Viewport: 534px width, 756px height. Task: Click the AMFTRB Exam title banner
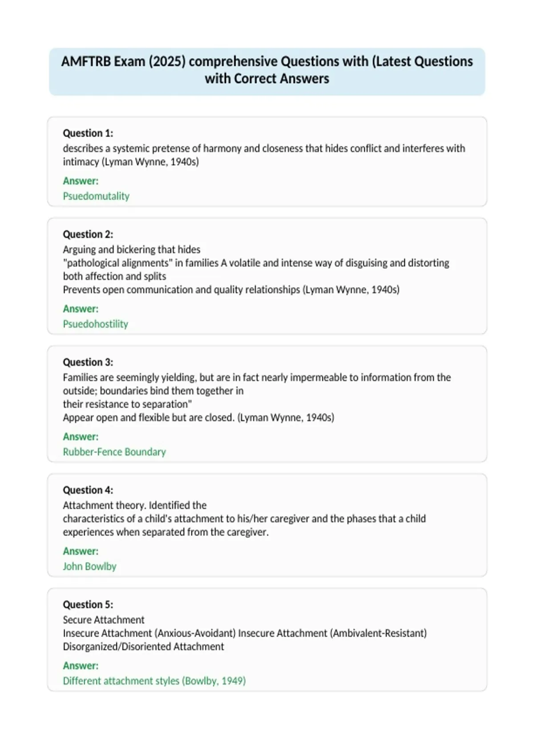pyautogui.click(x=267, y=72)
